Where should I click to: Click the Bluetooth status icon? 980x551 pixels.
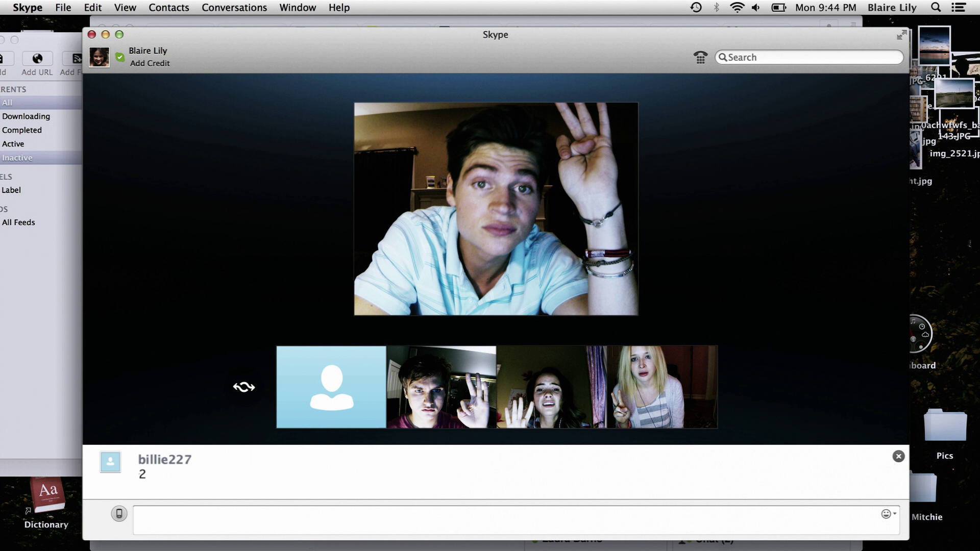tap(717, 7)
